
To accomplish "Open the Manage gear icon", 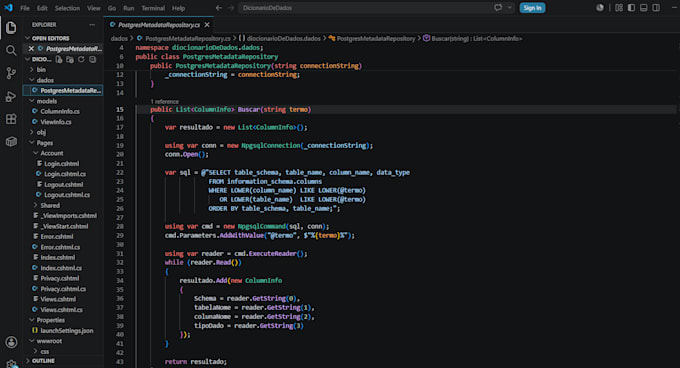I will [x=11, y=363].
